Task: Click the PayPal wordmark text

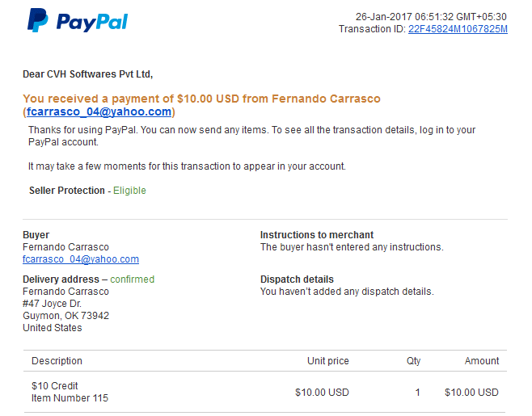Action: point(92,23)
